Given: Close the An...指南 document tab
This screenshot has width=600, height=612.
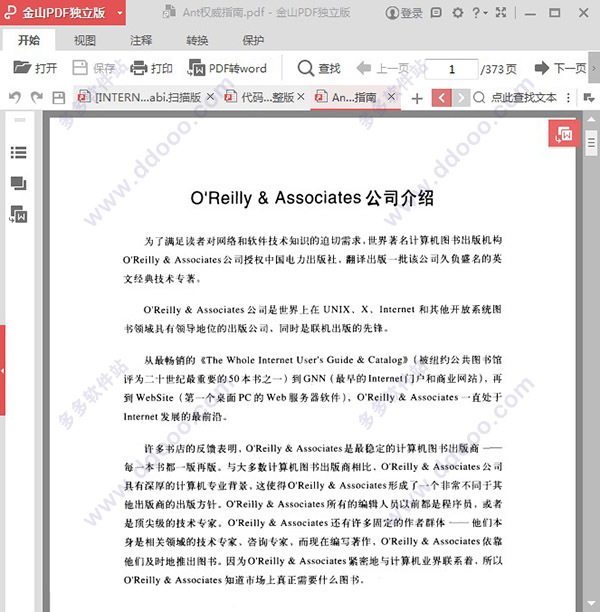Looking at the screenshot, I should [x=392, y=96].
